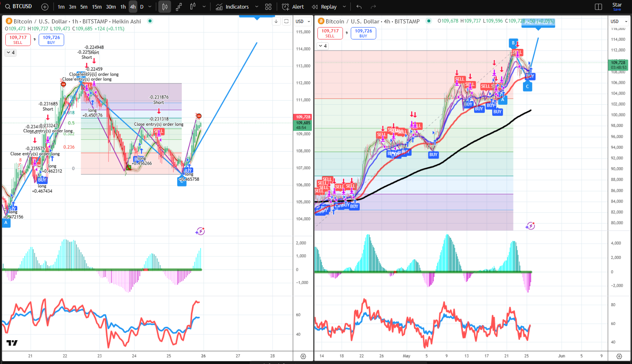
Task: Click 'Bitcoin / U.S. Dollar · 4h' title text
Action: coord(358,21)
